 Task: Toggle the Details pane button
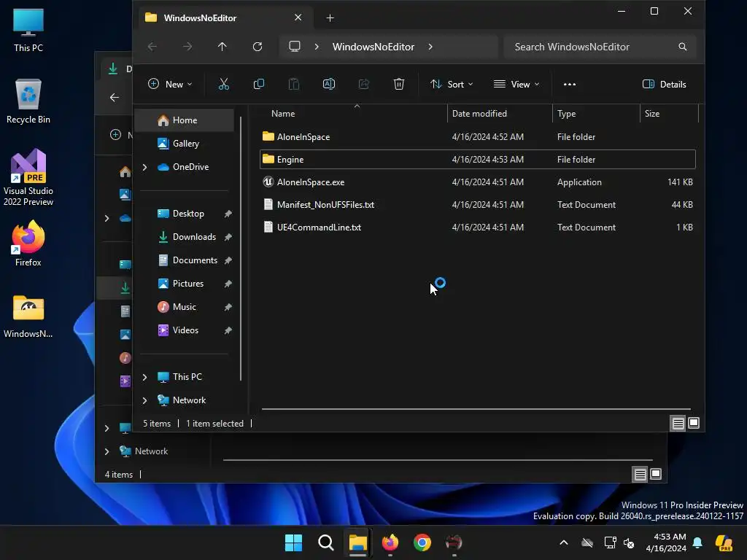(664, 85)
